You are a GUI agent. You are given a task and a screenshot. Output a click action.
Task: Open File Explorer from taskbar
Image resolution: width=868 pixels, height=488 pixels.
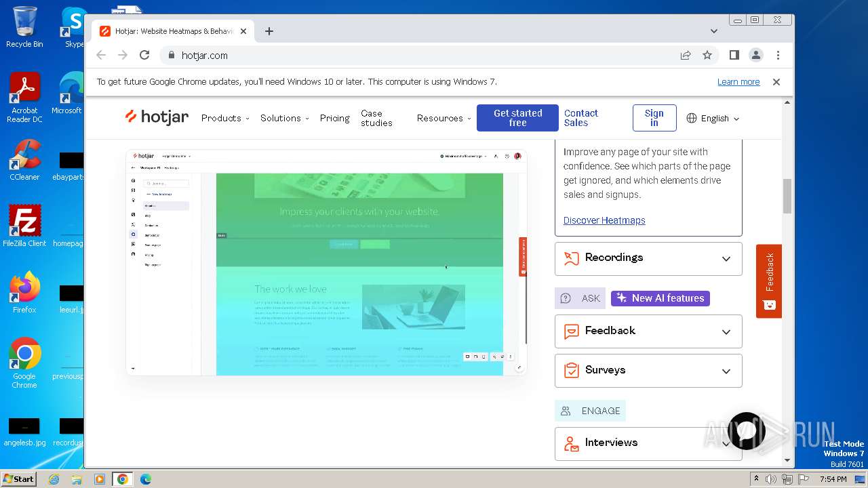[x=77, y=479]
